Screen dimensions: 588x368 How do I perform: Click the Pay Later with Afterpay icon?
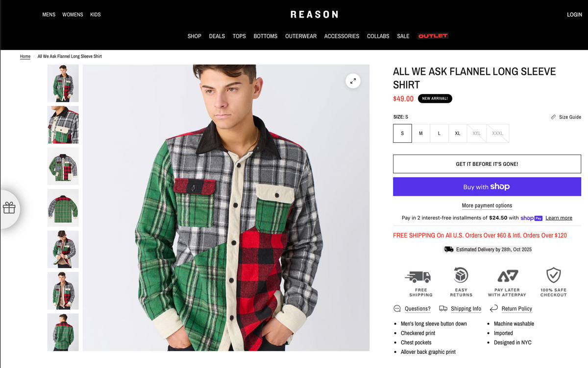[x=507, y=276]
